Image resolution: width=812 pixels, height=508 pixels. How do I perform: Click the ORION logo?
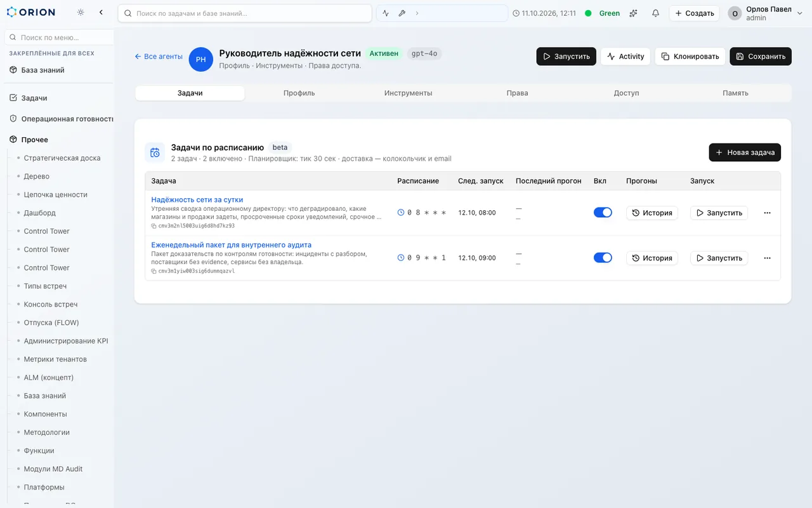tap(31, 12)
